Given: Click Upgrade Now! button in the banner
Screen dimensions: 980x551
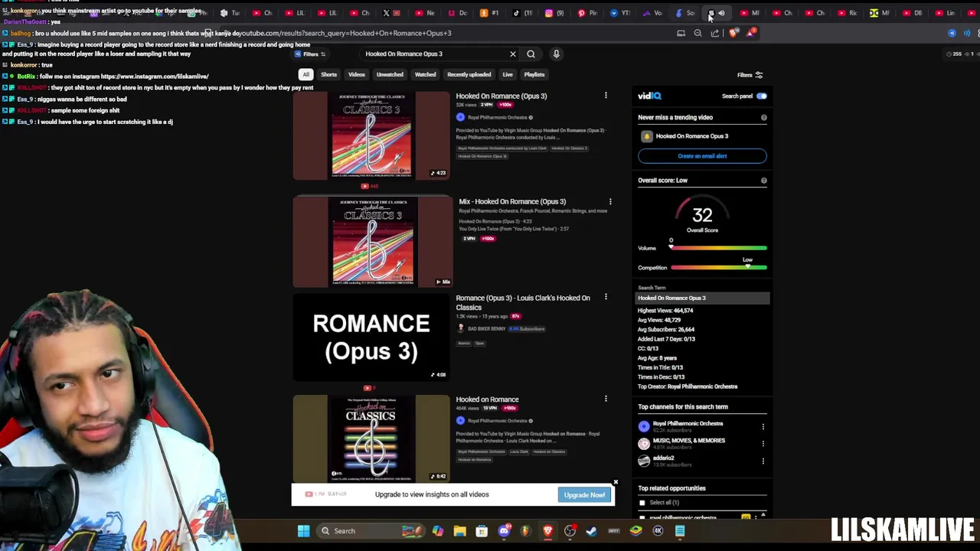Looking at the screenshot, I should [584, 495].
